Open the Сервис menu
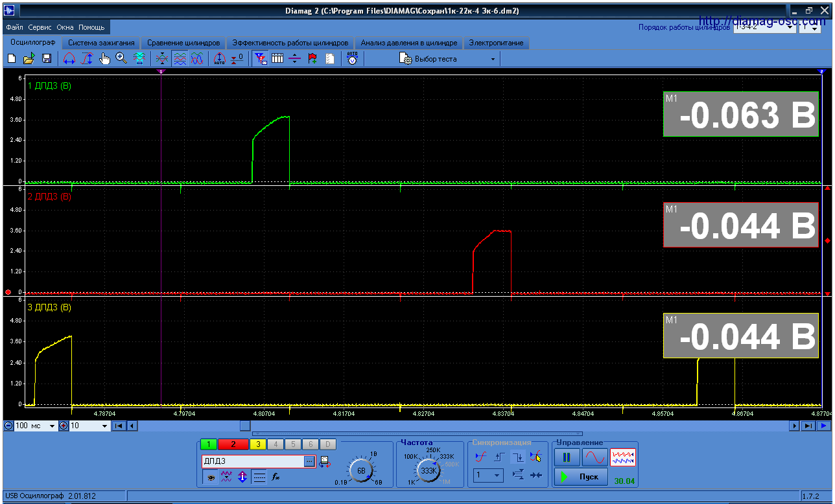The width and height of the screenshot is (835, 504). [x=40, y=28]
